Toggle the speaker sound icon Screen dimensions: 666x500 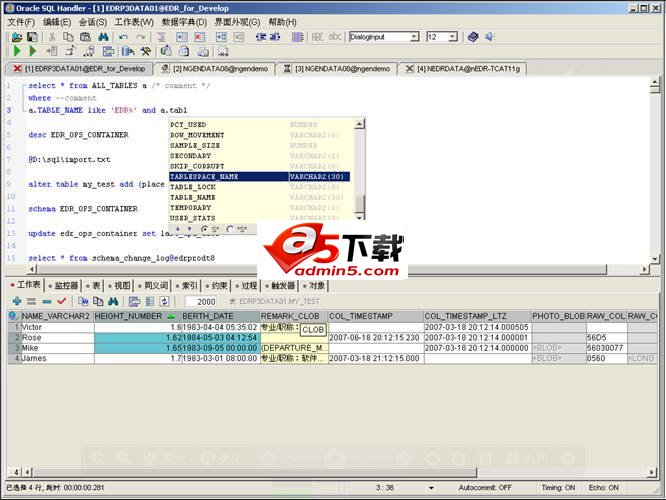tap(490, 37)
